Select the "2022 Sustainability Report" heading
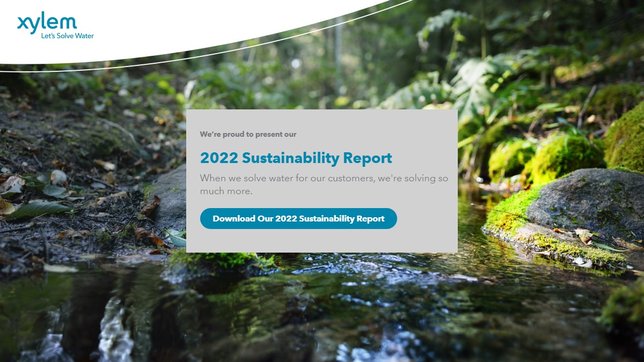The width and height of the screenshot is (644, 362). (296, 158)
